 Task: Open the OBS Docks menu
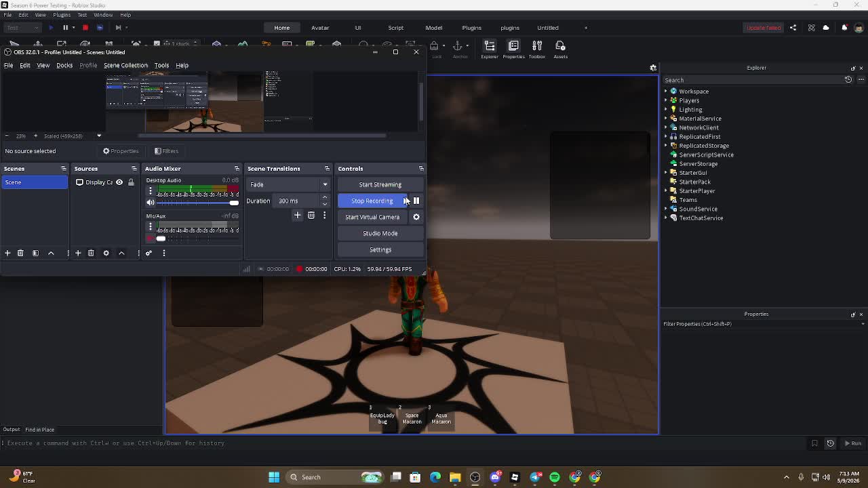(64, 65)
